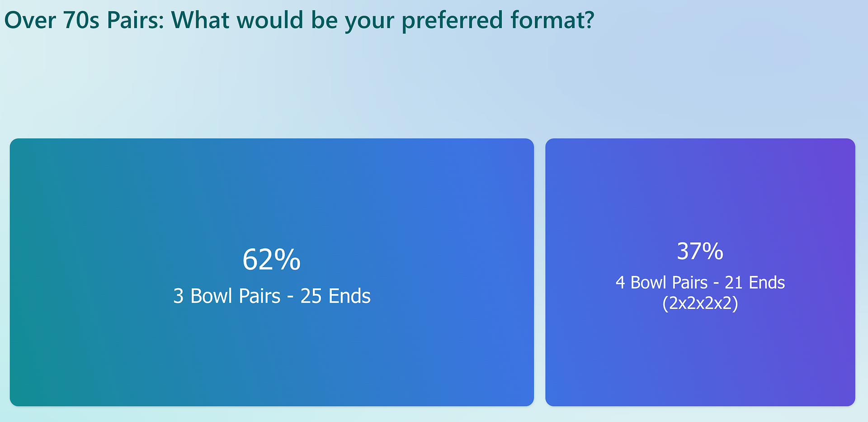Click the word "Ends" after 21

tap(767, 283)
